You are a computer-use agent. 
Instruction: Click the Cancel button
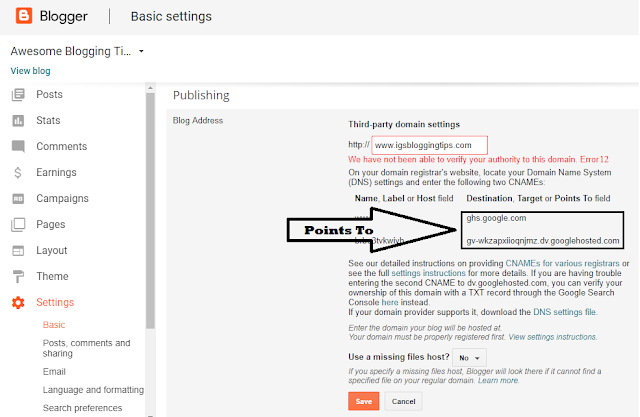[x=404, y=401]
